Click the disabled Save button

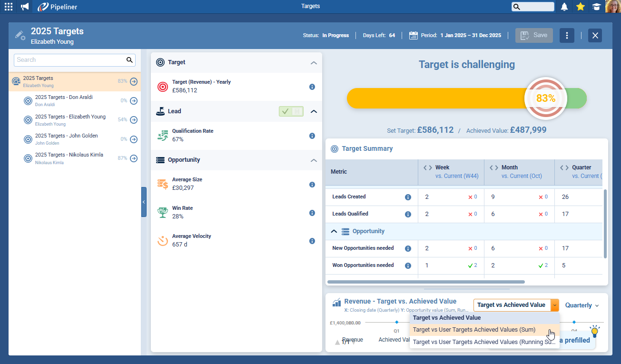pos(534,36)
